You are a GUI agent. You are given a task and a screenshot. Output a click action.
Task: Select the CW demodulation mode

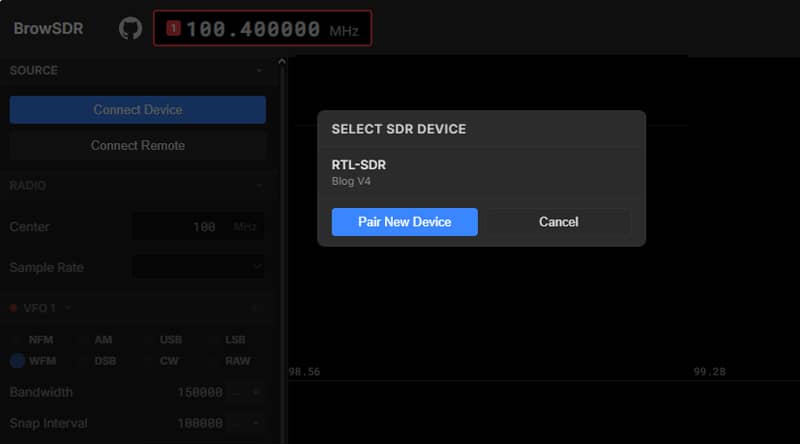coord(162,361)
